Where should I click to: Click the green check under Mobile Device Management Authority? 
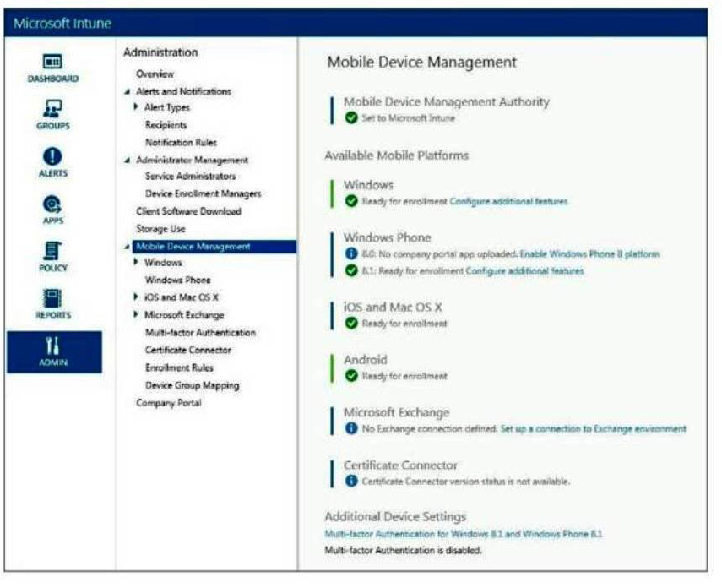click(351, 118)
